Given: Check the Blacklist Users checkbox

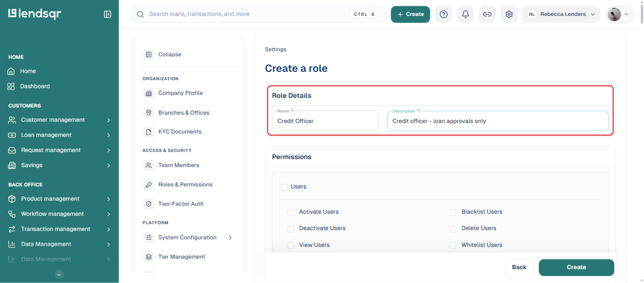Looking at the screenshot, I should (x=453, y=212).
